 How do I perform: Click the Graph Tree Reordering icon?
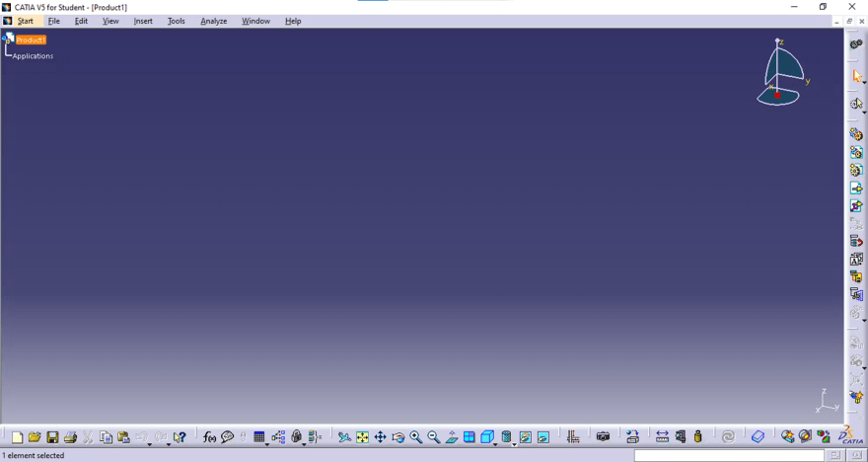tap(856, 242)
